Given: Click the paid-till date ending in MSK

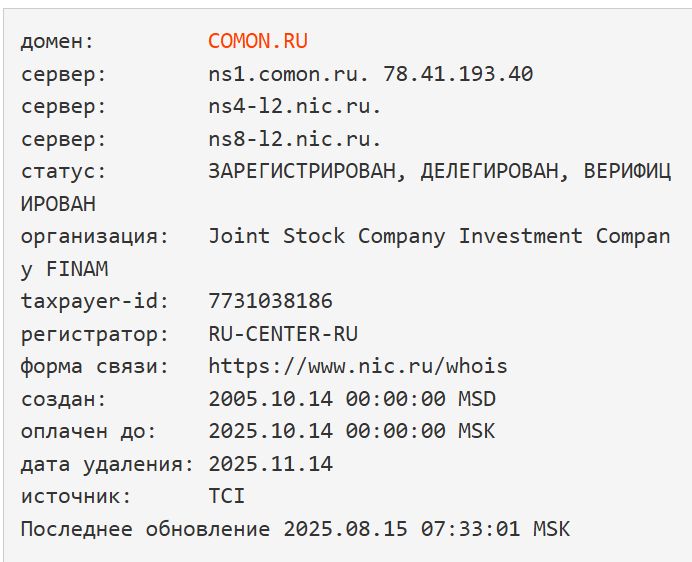Looking at the screenshot, I should tap(352, 431).
